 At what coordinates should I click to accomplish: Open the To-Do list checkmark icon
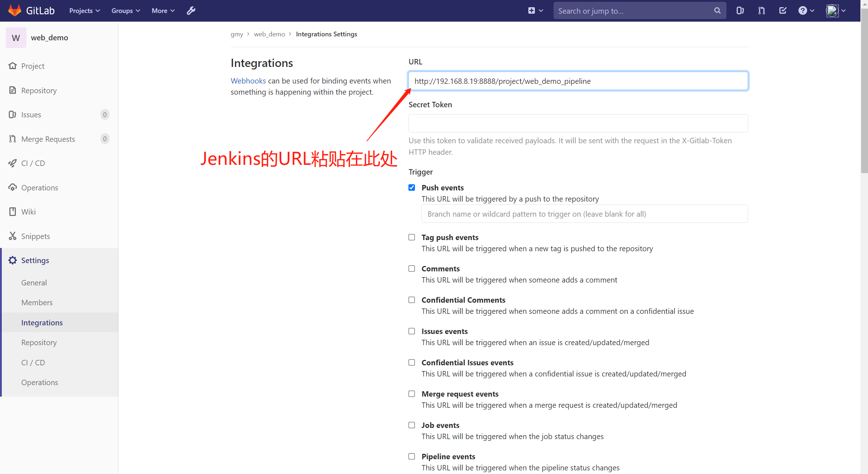pos(783,11)
